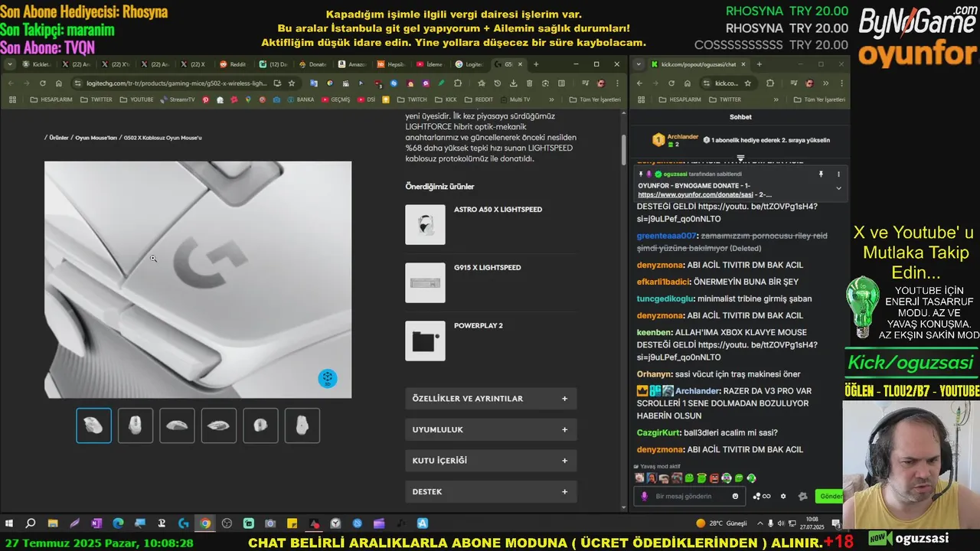
Task: Click the chat message input field
Action: pos(689,496)
